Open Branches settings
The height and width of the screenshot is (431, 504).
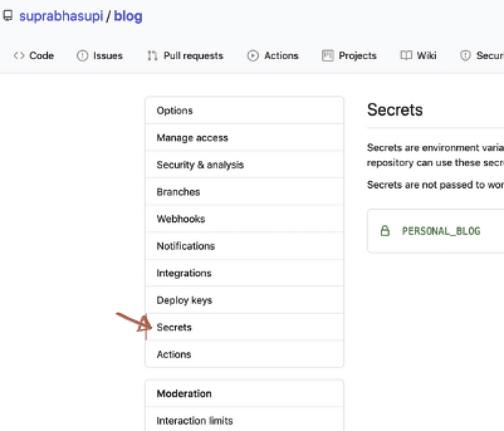point(244,192)
